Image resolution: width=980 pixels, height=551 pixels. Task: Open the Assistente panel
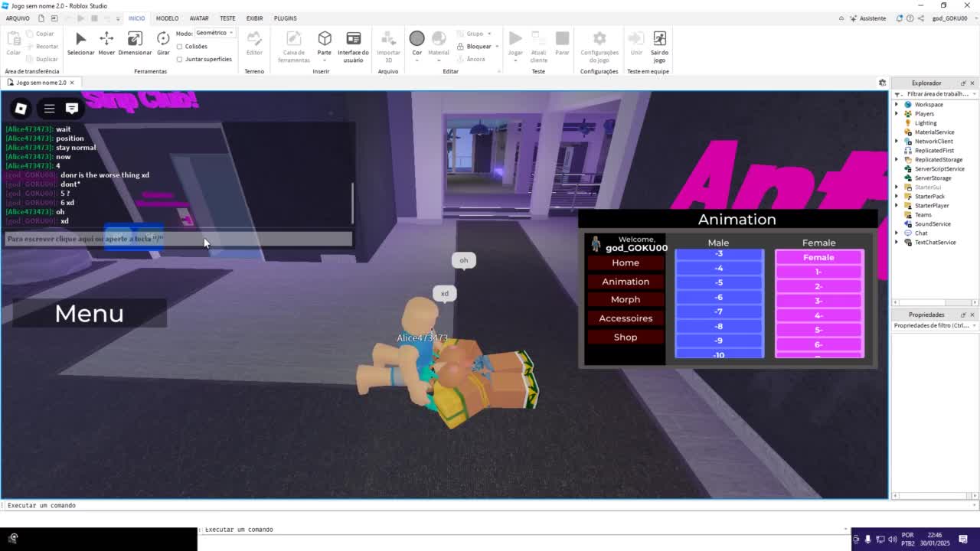pos(867,18)
